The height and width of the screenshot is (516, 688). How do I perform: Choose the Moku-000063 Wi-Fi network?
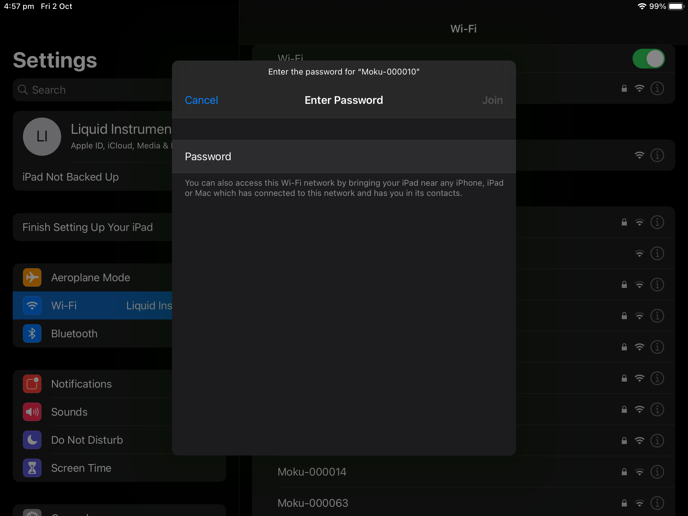(x=463, y=503)
